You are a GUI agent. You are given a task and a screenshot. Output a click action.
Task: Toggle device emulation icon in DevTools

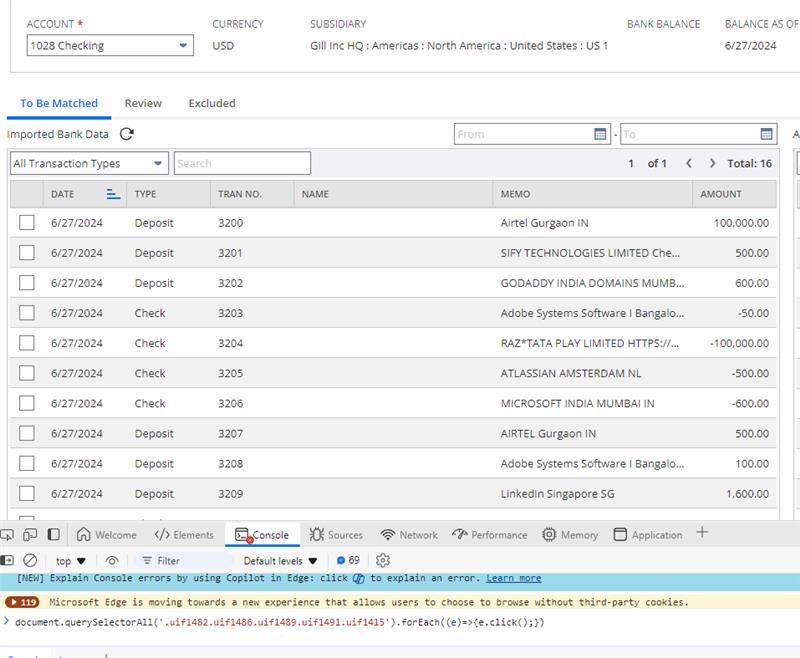pos(31,535)
